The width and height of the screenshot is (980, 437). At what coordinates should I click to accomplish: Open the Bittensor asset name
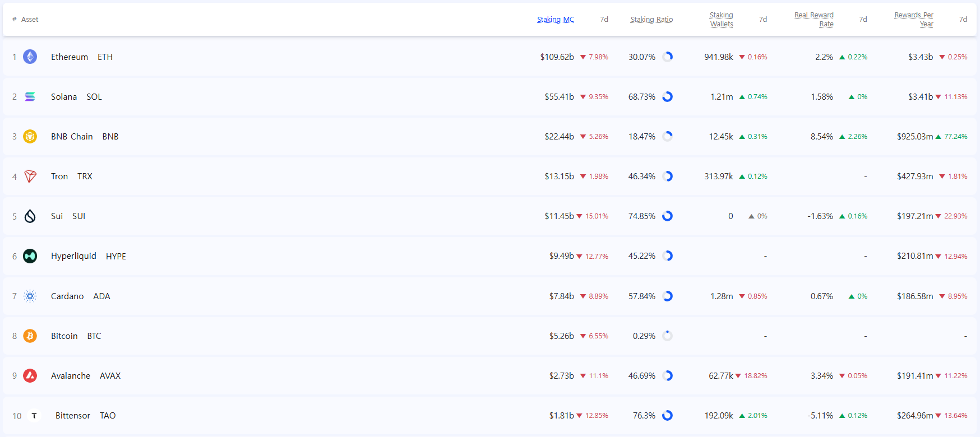click(73, 416)
